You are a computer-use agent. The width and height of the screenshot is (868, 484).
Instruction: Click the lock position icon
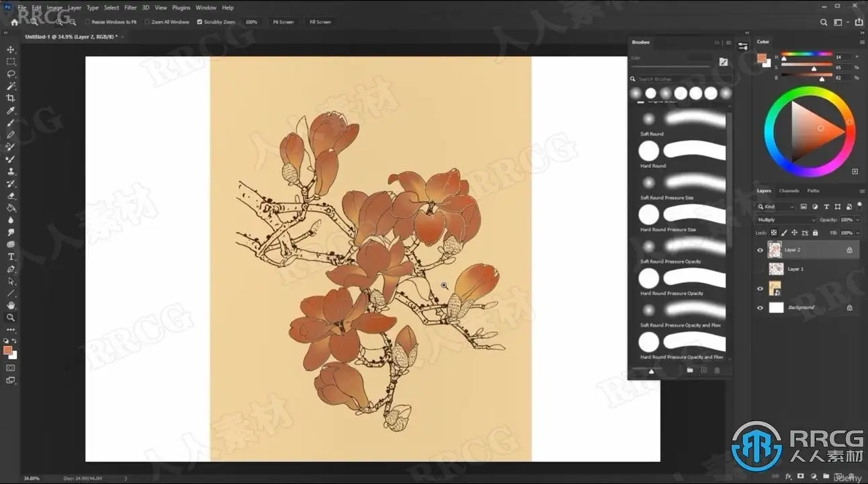coord(795,233)
